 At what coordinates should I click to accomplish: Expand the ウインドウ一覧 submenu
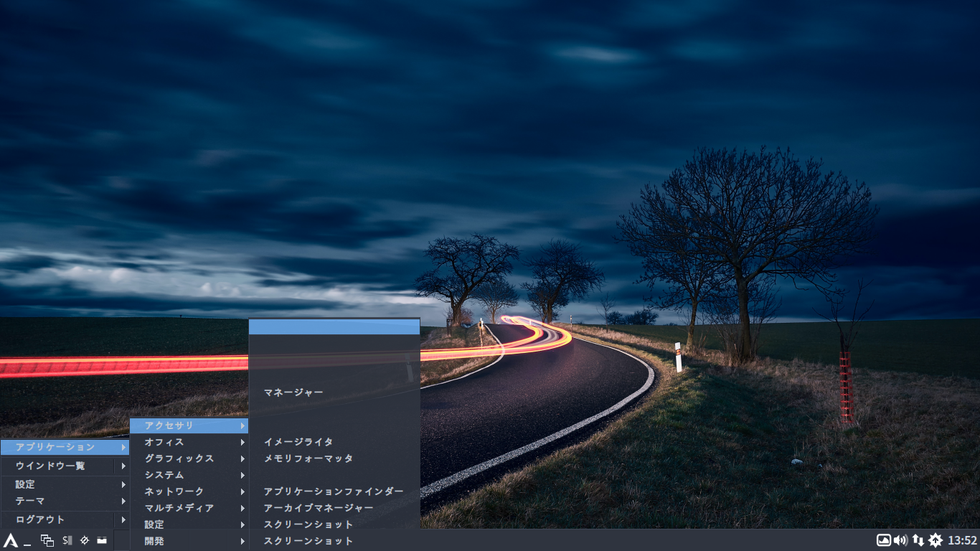(x=65, y=466)
